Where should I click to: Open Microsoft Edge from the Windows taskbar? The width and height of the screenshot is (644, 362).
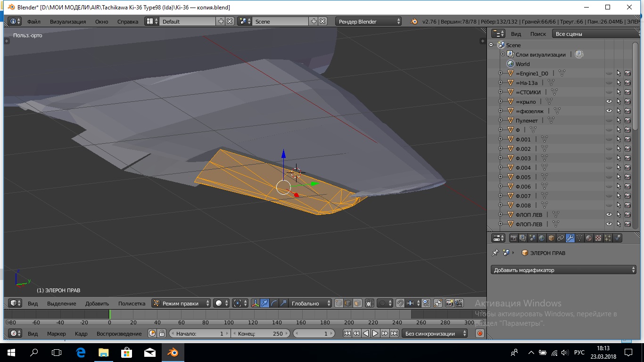(81, 352)
